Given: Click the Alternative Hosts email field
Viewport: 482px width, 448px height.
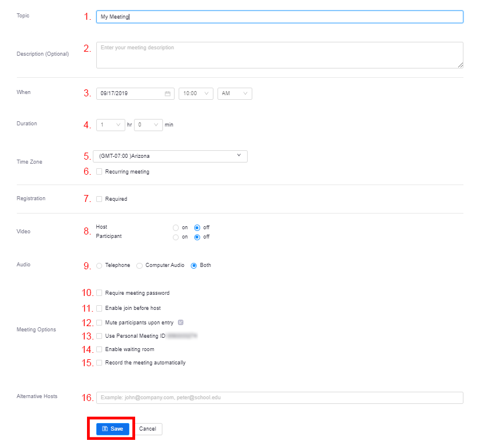Looking at the screenshot, I should 280,398.
